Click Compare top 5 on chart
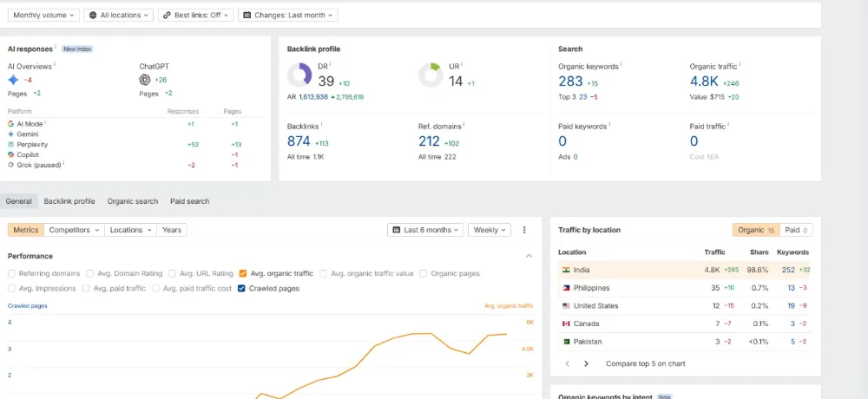 [x=646, y=363]
